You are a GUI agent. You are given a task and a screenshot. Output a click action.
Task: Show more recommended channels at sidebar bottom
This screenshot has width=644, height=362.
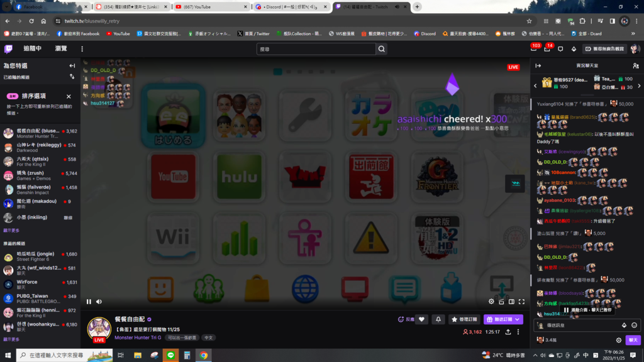click(x=11, y=339)
